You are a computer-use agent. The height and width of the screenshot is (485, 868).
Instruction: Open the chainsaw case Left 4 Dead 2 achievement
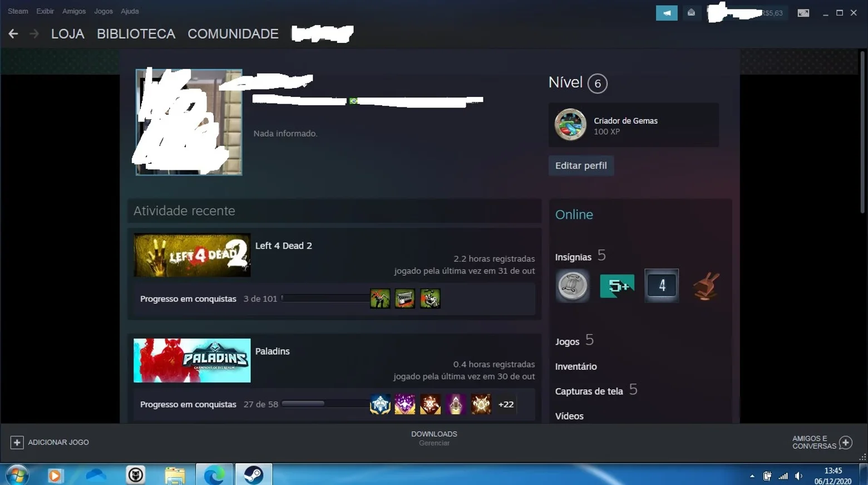pyautogui.click(x=405, y=298)
